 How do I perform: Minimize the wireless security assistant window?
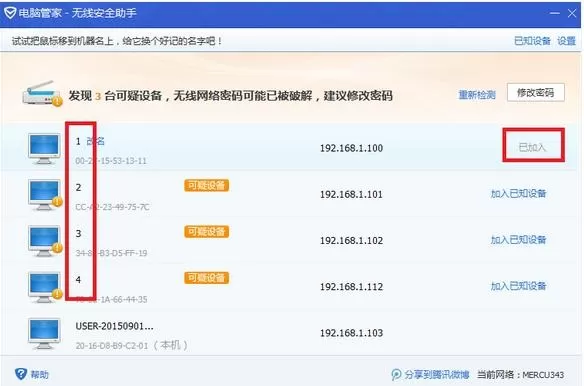tap(555, 13)
